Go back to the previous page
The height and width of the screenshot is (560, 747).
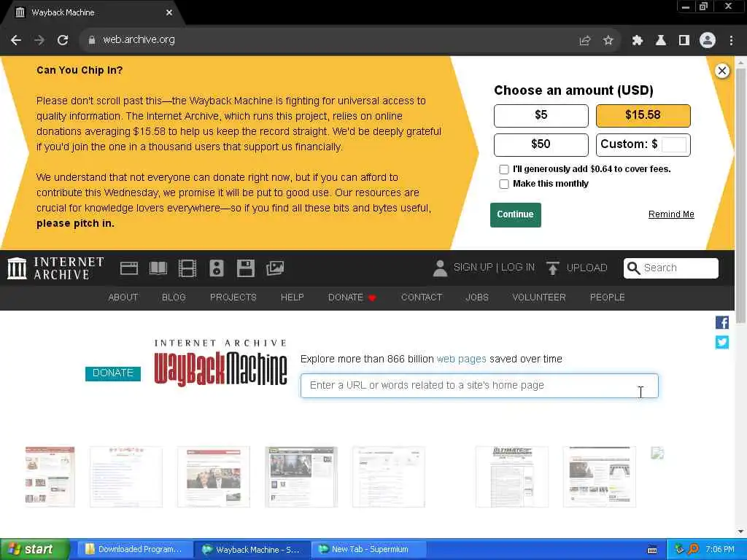click(x=16, y=41)
